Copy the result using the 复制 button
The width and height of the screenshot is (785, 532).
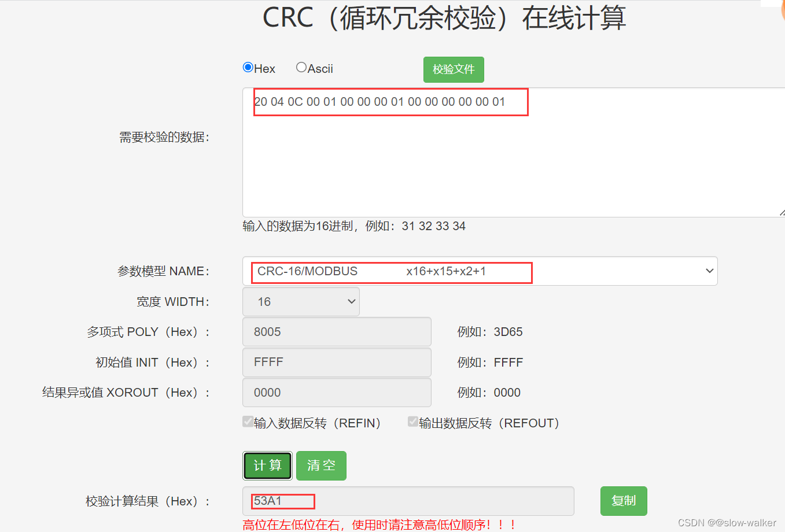pos(624,501)
